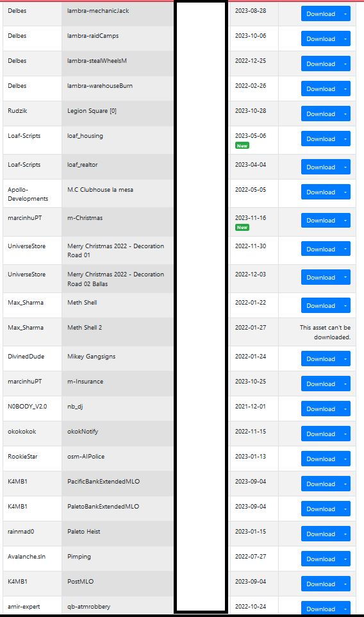
Task: Open dropdown caret next to Mikey Gangsigns Download
Action: (x=345, y=359)
